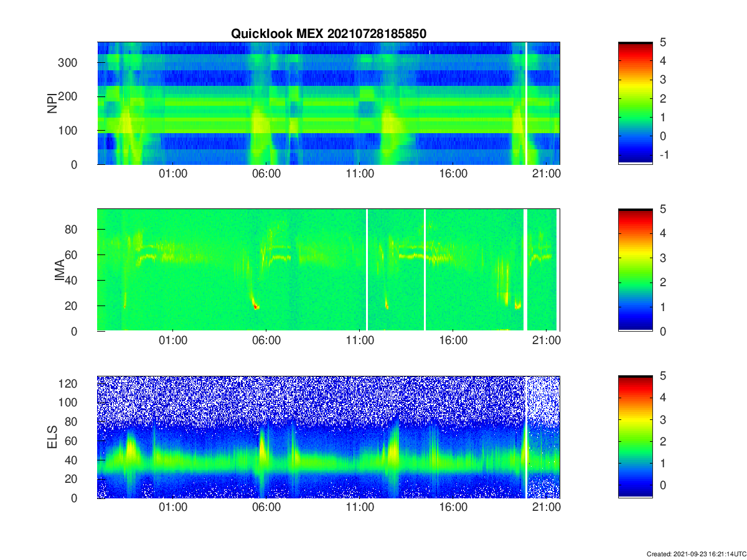Click the 01:00 tick under NPI panel
The height and width of the screenshot is (560, 747).
(173, 174)
